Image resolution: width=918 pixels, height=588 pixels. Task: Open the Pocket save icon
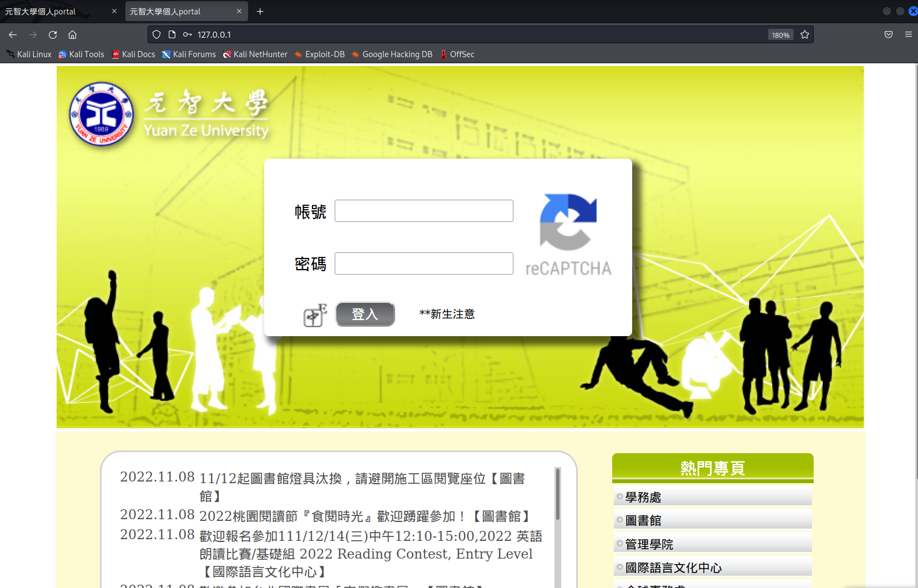point(889,34)
